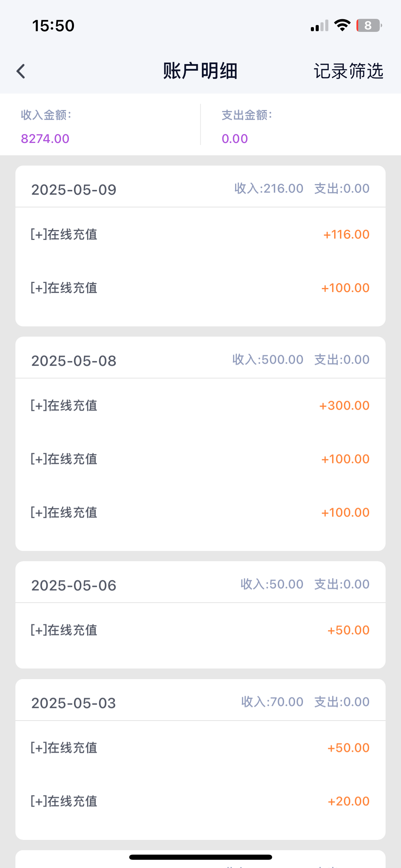
Task: Tap the 15:50 clock display
Action: point(53,26)
